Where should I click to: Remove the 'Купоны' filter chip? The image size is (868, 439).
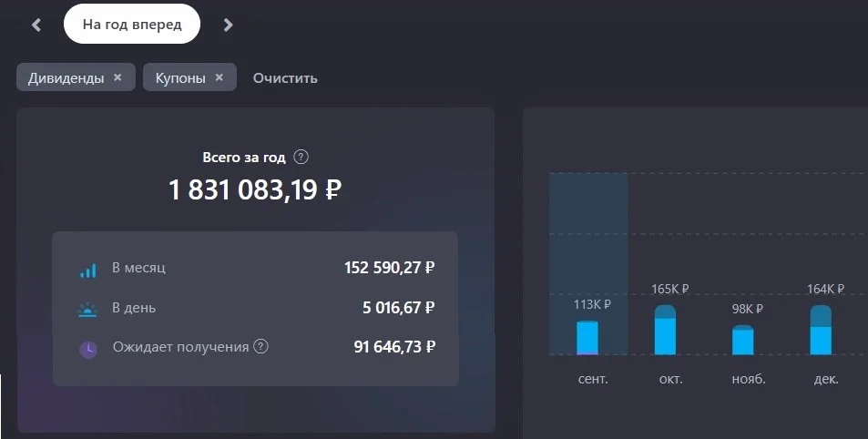coord(220,77)
